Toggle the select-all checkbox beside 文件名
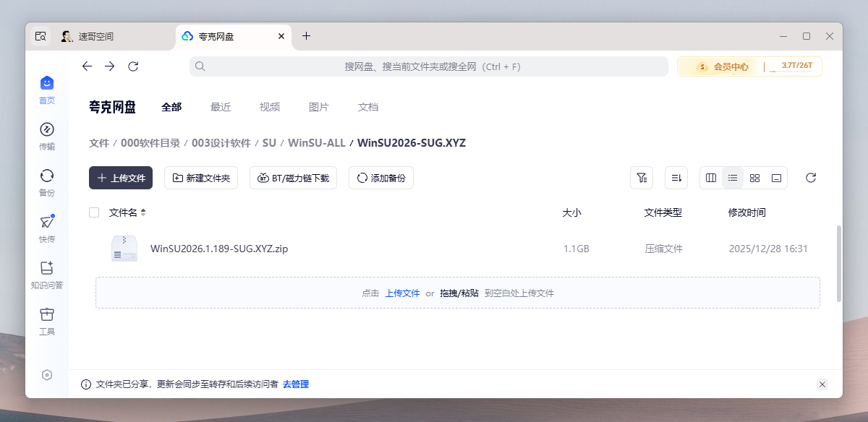 [94, 212]
